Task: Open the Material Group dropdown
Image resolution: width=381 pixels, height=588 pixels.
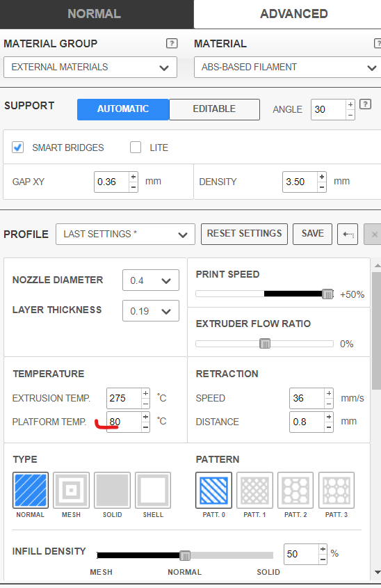Action: click(90, 67)
